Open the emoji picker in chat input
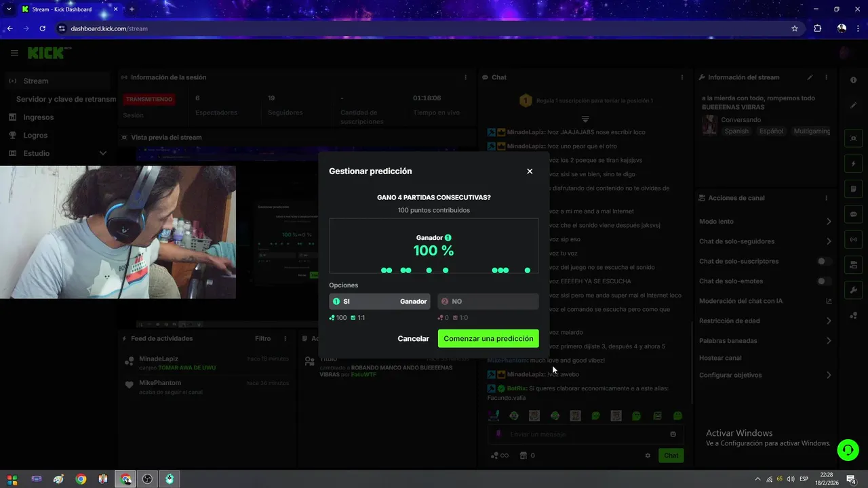This screenshot has width=868, height=488. tap(673, 434)
